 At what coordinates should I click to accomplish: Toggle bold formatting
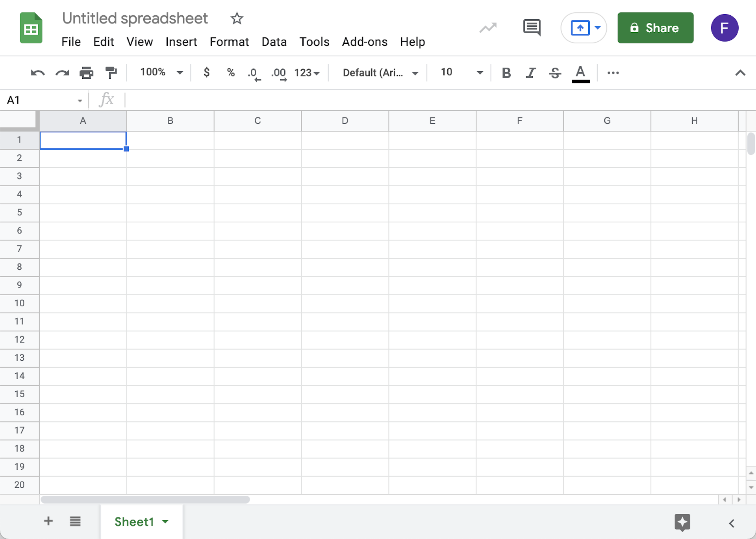[507, 72]
